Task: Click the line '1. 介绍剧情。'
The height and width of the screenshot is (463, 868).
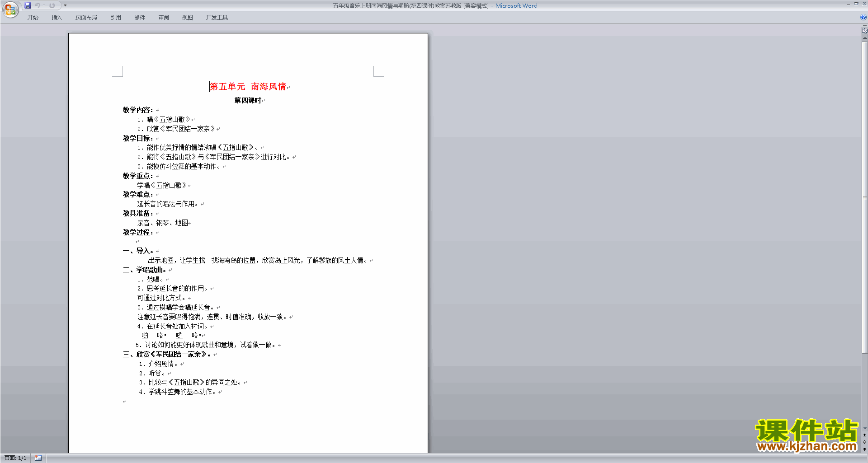Action: tap(159, 364)
